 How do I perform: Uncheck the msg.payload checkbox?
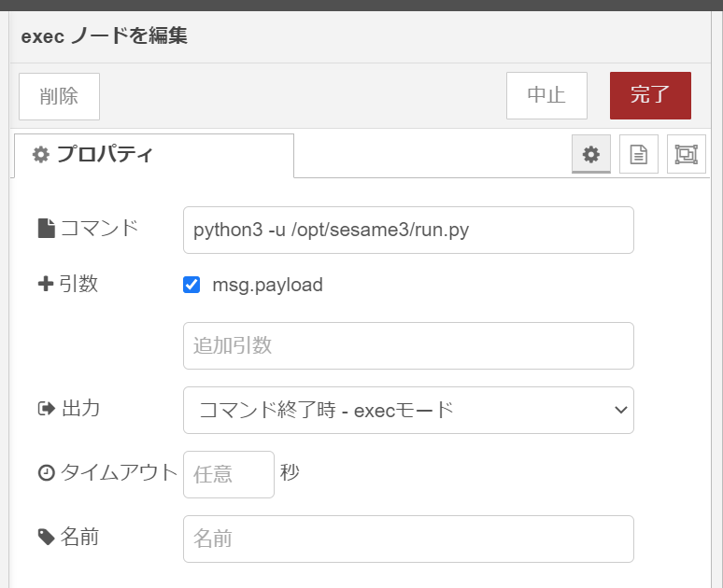(191, 285)
